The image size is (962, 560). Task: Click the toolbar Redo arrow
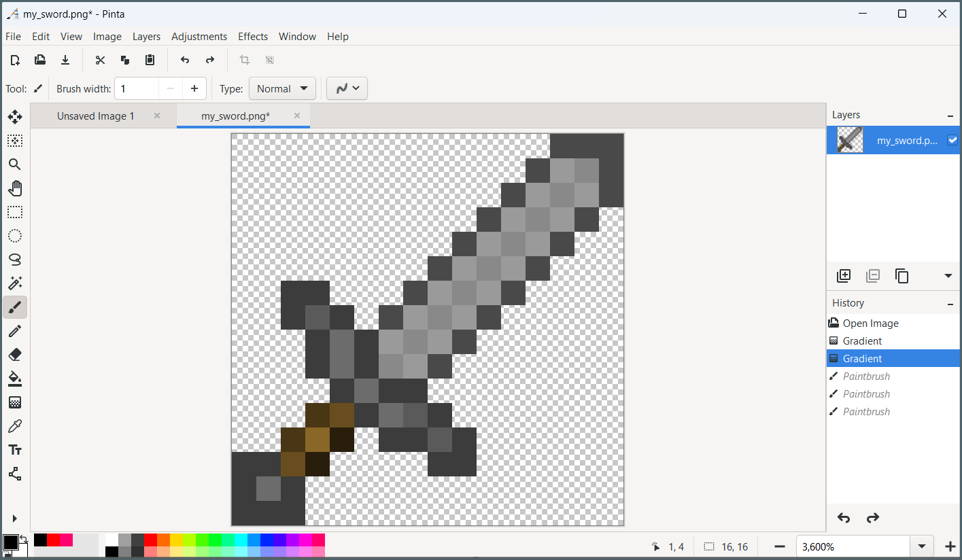(210, 60)
